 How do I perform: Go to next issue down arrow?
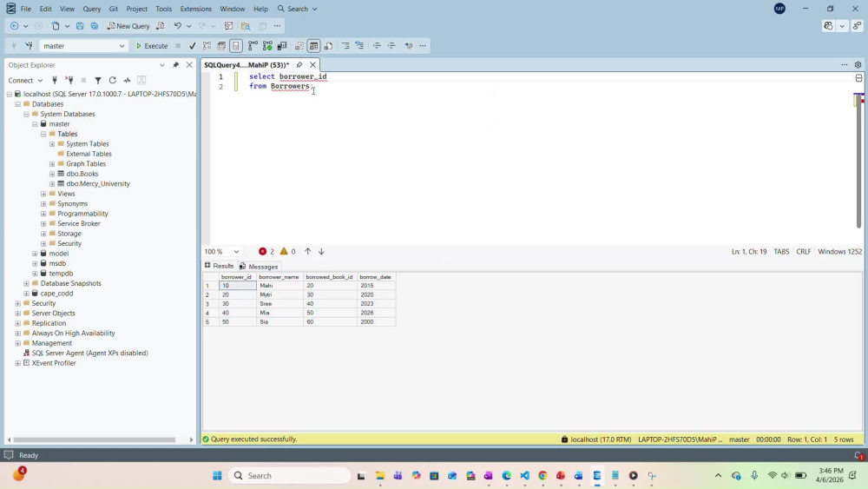click(x=321, y=251)
